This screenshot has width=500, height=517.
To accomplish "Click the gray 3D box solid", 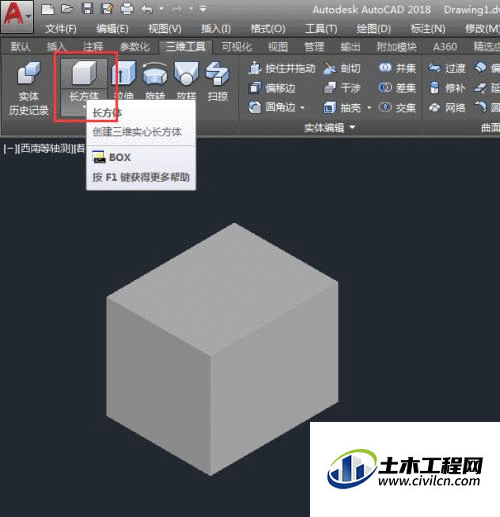I will point(222,348).
